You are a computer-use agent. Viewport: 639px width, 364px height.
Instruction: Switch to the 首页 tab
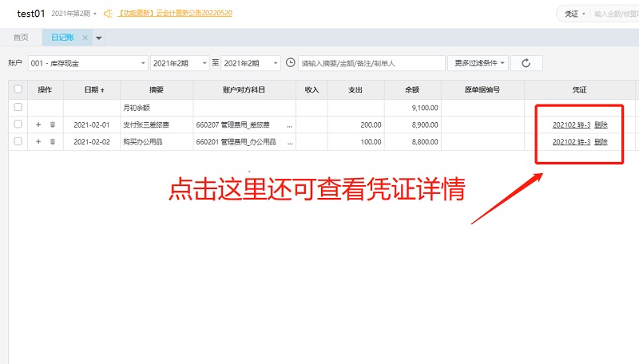click(21, 38)
